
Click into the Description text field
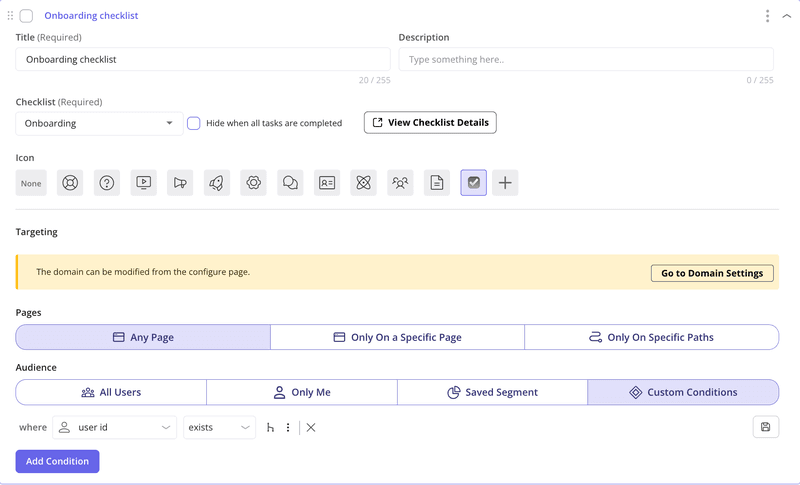tap(585, 59)
